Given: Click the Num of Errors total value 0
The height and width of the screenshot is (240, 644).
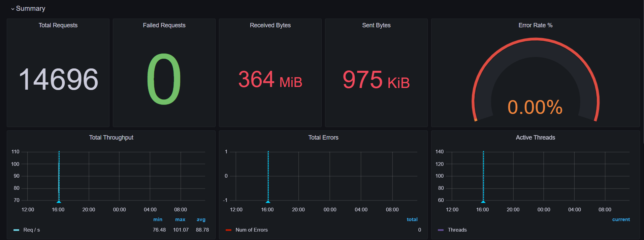Looking at the screenshot, I should [x=419, y=230].
